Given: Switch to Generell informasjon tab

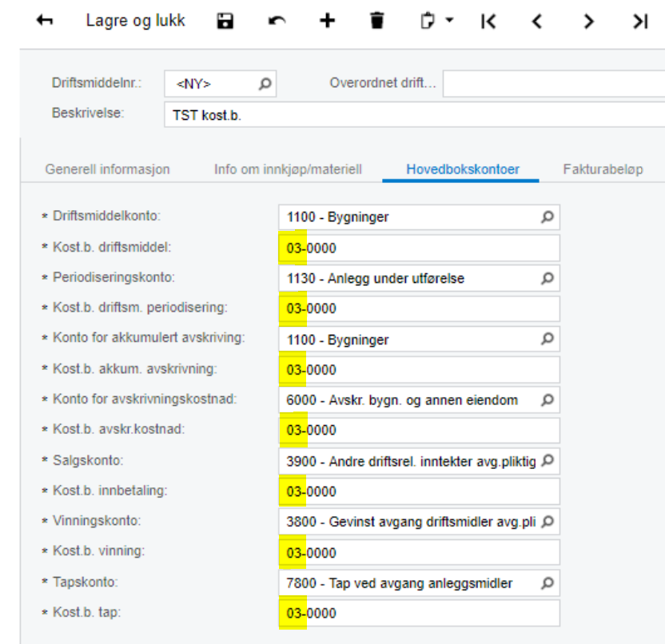Looking at the screenshot, I should pos(107,169).
